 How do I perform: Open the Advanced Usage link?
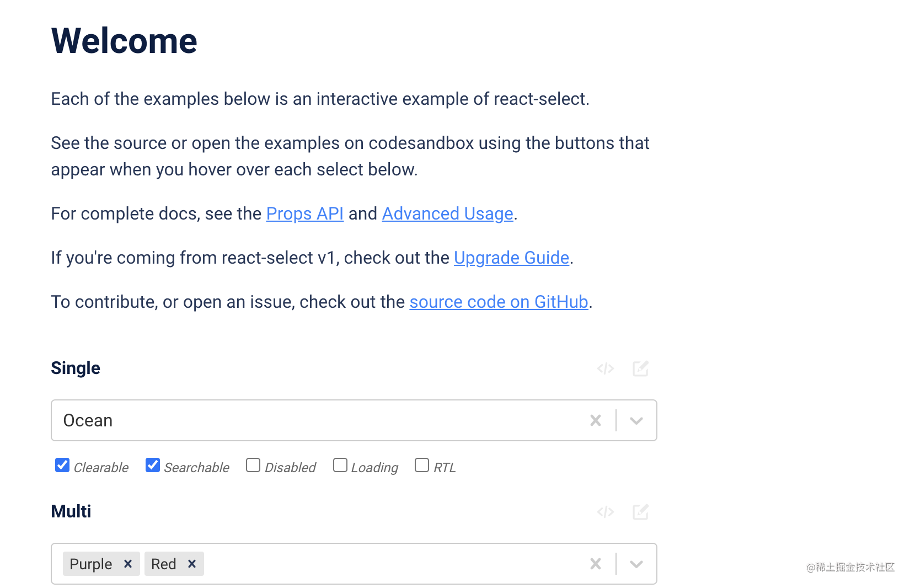[x=448, y=213]
